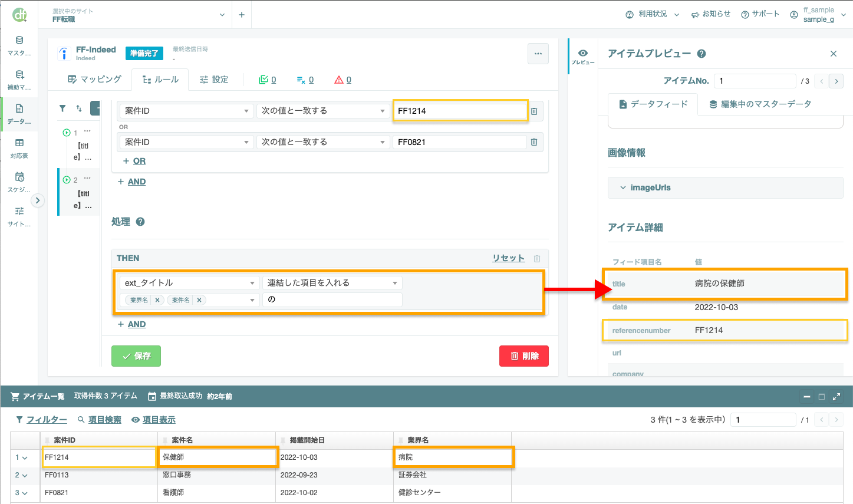
Task: Click the help icon beside 処理
Action: (140, 222)
